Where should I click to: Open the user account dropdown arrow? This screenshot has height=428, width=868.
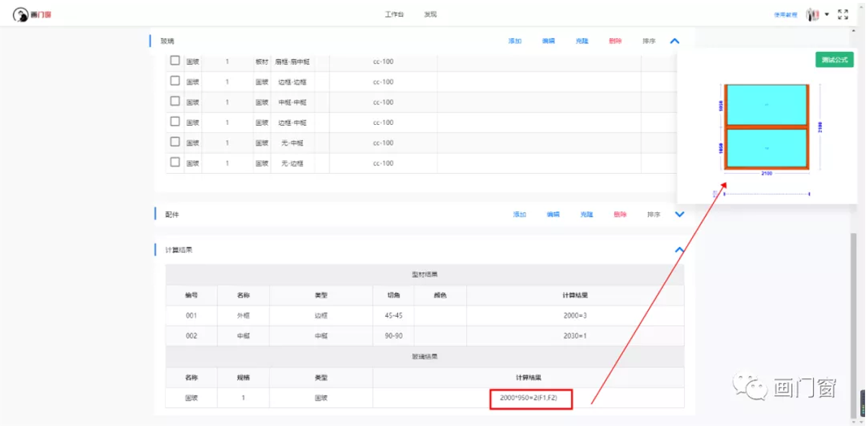[827, 14]
